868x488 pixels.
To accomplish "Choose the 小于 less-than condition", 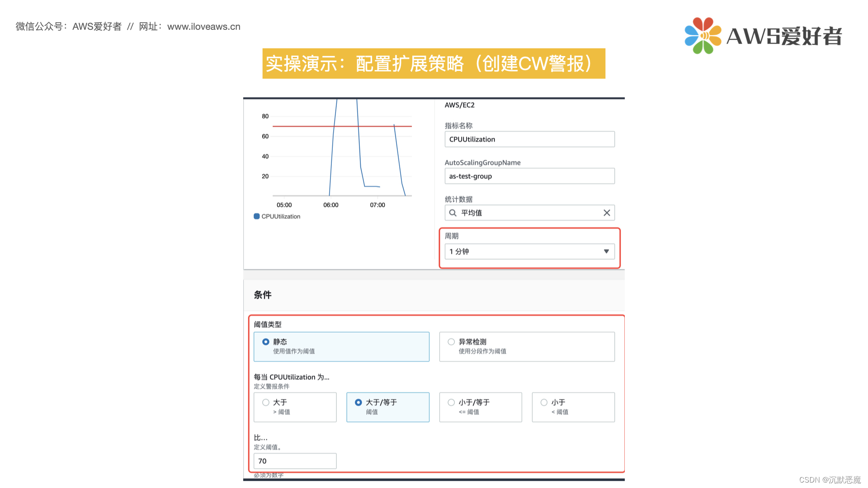I will click(x=573, y=407).
